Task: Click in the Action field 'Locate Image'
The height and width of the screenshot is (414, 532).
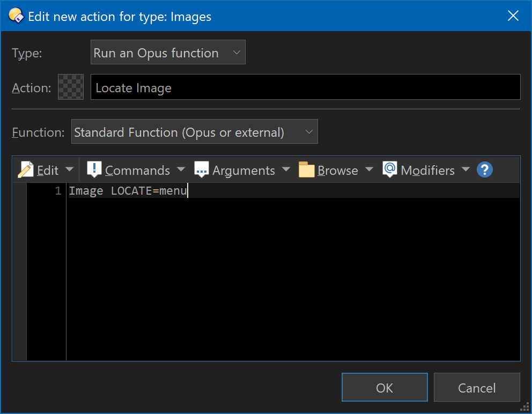Action: click(305, 87)
